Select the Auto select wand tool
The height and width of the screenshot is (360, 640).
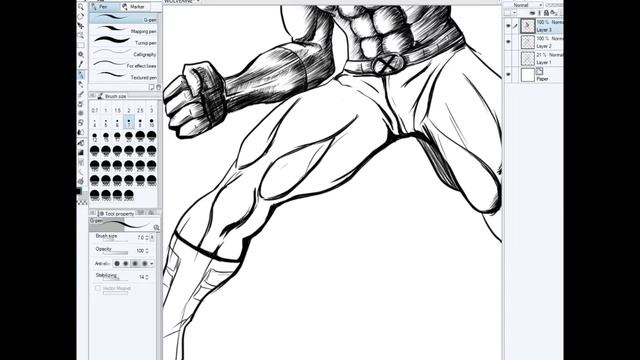81,54
